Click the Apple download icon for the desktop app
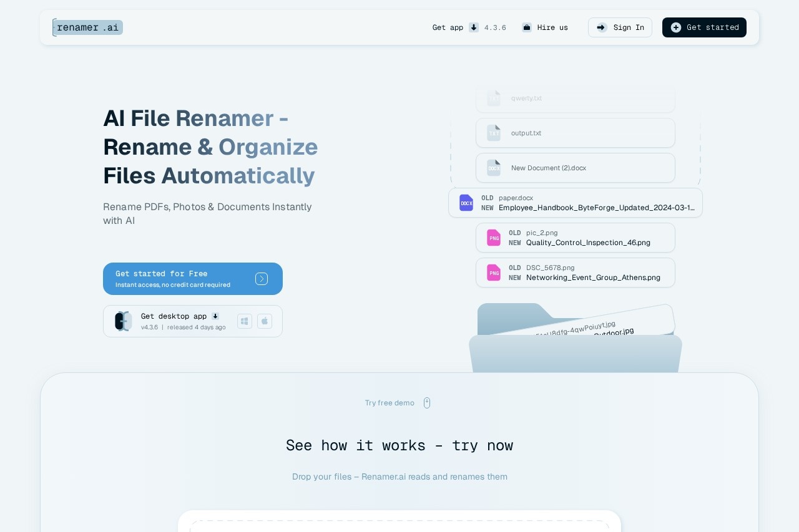 click(265, 321)
